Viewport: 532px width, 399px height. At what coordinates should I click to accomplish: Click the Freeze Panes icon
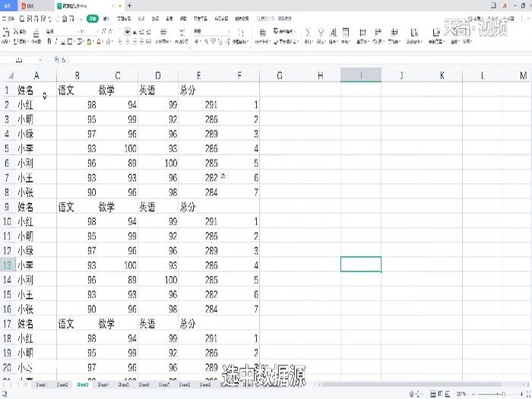click(x=414, y=33)
